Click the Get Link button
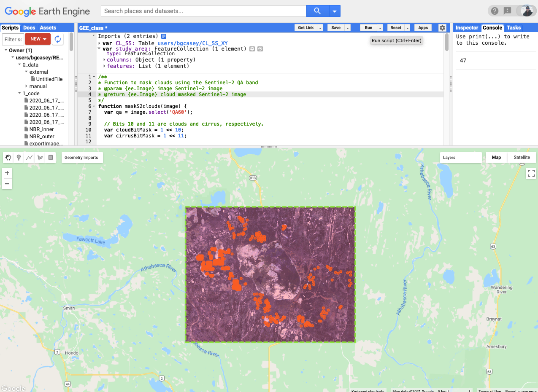Image resolution: width=538 pixels, height=392 pixels. pyautogui.click(x=305, y=28)
